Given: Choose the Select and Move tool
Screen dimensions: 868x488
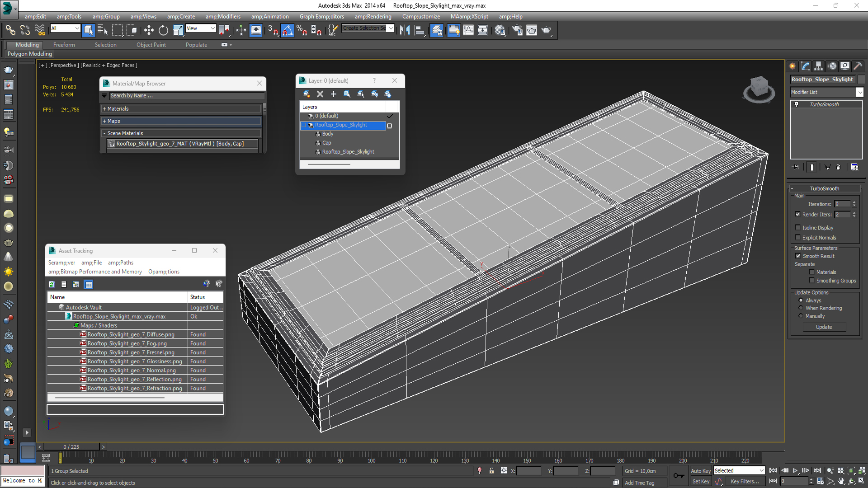Looking at the screenshot, I should coord(149,30).
